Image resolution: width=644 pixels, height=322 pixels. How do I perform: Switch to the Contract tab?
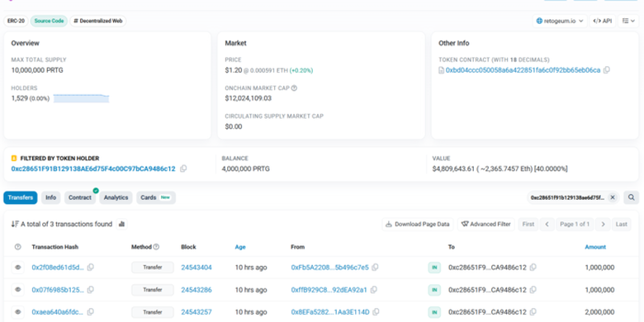point(80,197)
